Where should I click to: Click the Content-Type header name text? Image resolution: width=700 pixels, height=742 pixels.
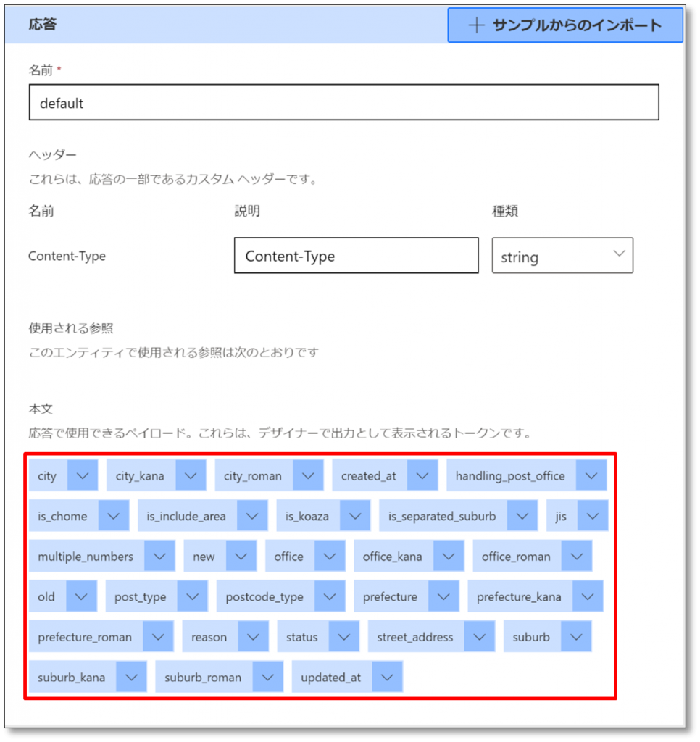(67, 256)
